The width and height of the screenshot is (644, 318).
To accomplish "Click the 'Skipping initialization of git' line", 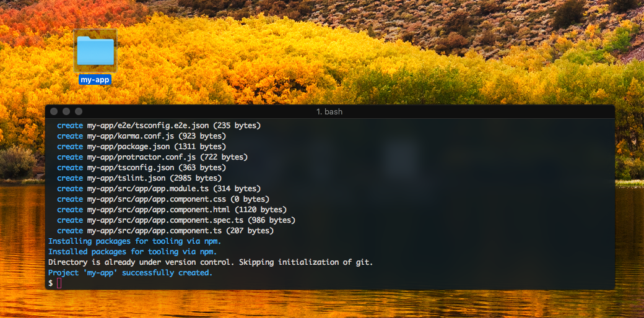I will 211,262.
